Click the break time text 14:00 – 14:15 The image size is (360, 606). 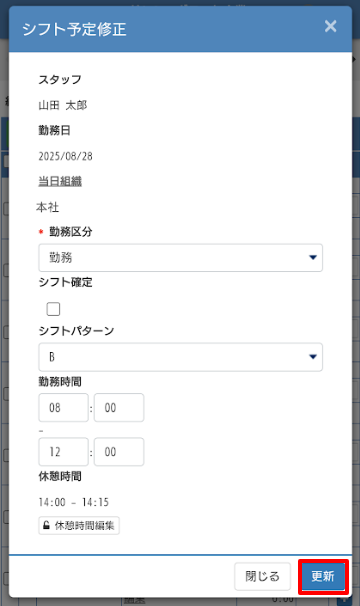(x=73, y=502)
